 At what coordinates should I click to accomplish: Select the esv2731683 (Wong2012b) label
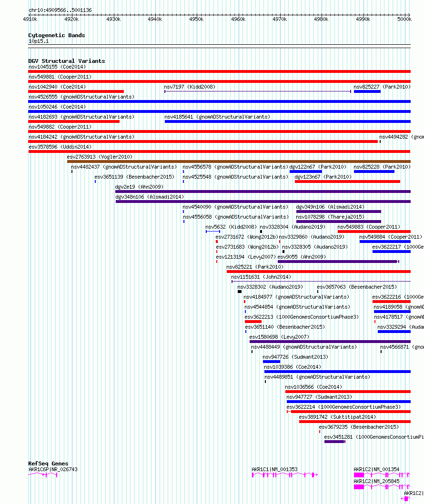(247, 247)
